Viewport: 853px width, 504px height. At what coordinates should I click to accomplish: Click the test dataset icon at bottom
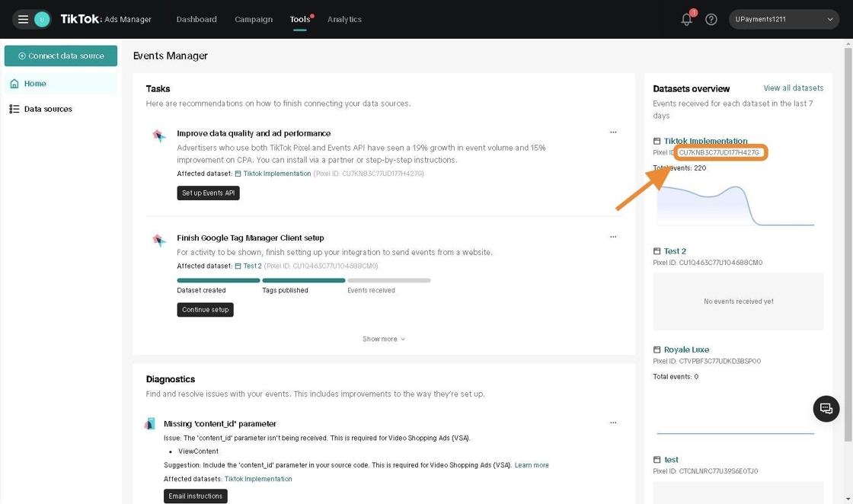point(657,459)
